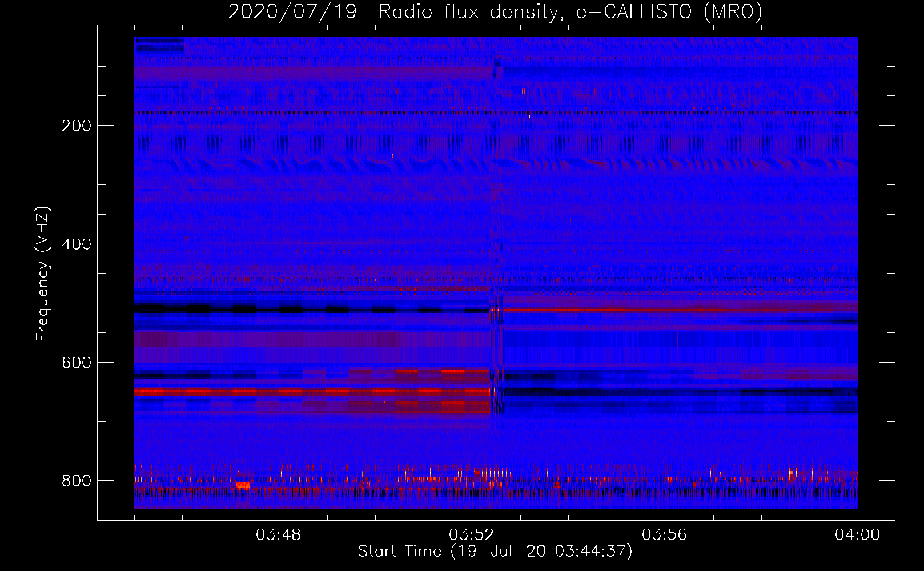
Task: Click the 600 frequency tick label
Action: tap(77, 363)
